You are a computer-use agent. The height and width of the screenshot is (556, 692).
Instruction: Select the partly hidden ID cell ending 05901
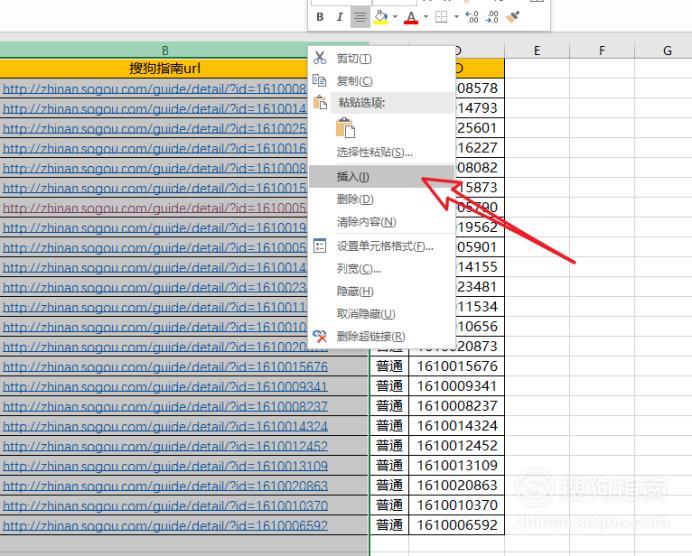479,247
